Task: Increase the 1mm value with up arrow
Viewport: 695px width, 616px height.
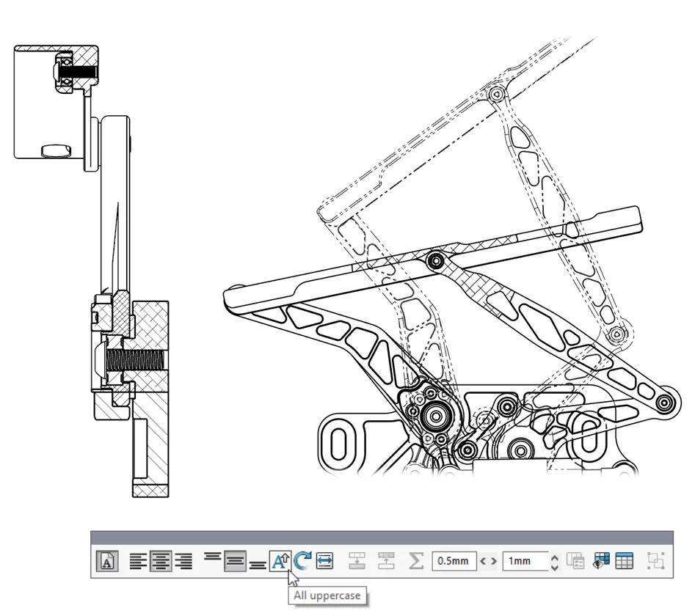Action: pyautogui.click(x=555, y=557)
